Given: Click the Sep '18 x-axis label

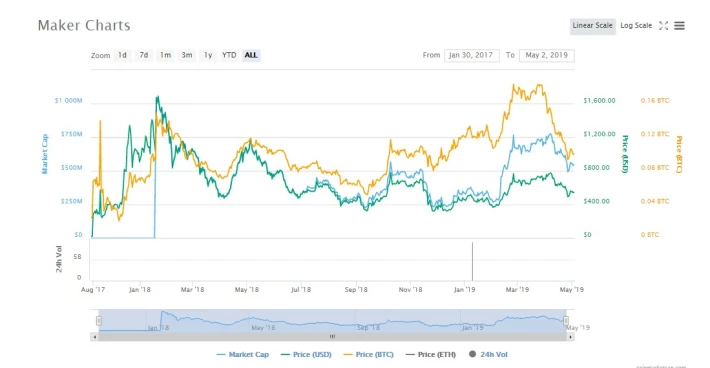Looking at the screenshot, I should point(356,290).
